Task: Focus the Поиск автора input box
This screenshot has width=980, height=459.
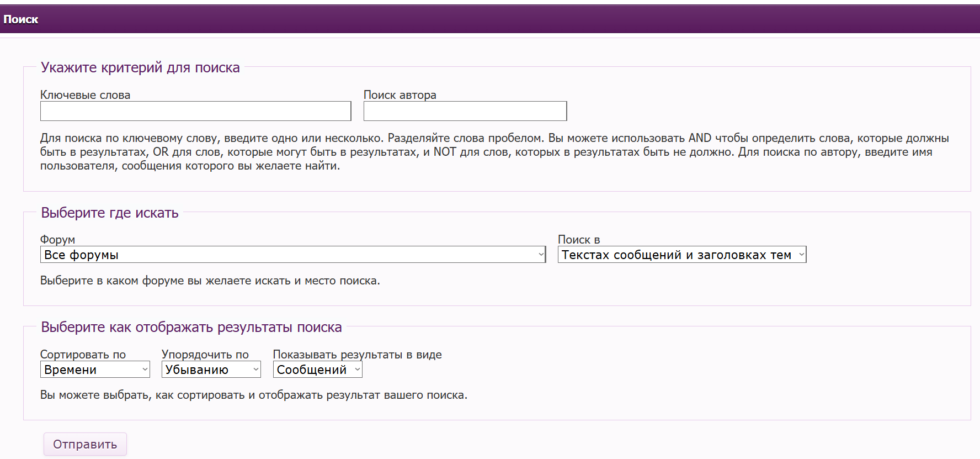Action: point(465,111)
